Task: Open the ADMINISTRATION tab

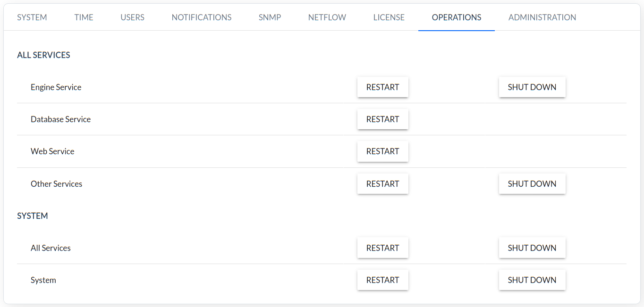Action: click(542, 17)
